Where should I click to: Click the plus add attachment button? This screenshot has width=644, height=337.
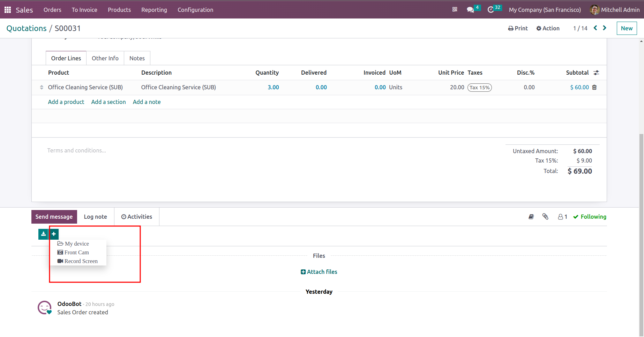pos(54,234)
